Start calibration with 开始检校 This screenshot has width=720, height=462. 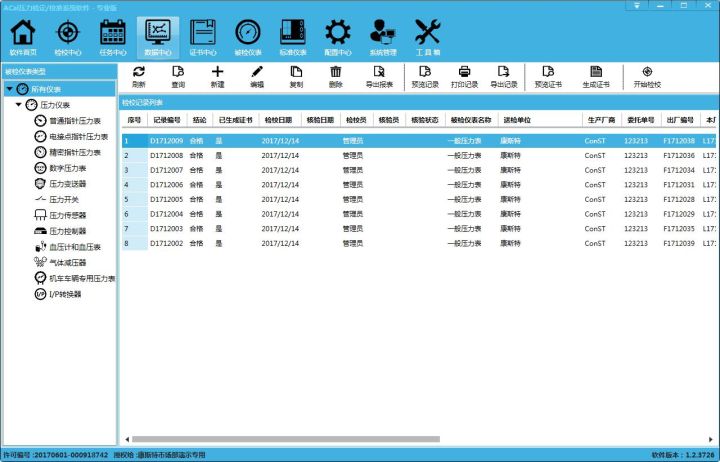[x=647, y=76]
